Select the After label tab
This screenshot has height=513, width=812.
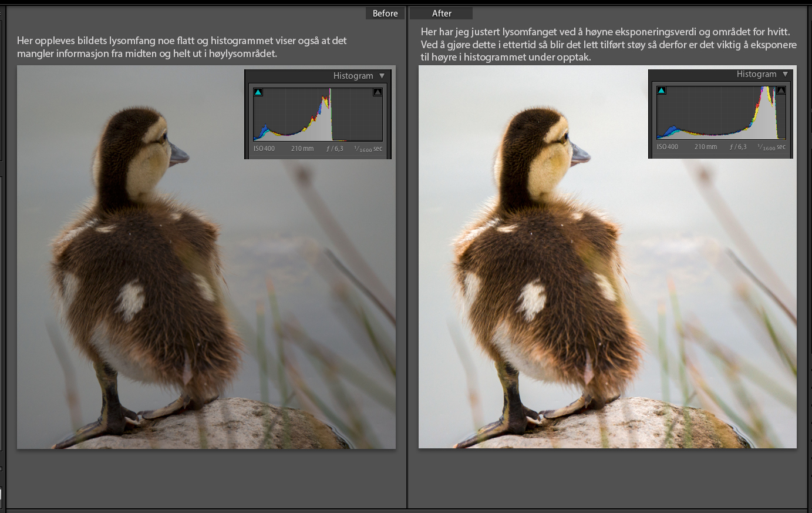coord(442,14)
